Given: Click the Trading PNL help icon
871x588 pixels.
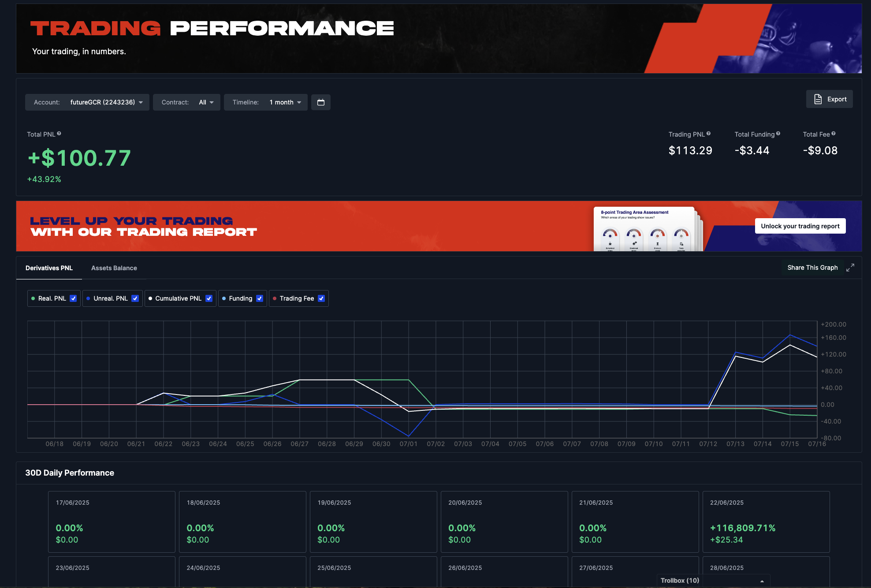Looking at the screenshot, I should point(708,134).
